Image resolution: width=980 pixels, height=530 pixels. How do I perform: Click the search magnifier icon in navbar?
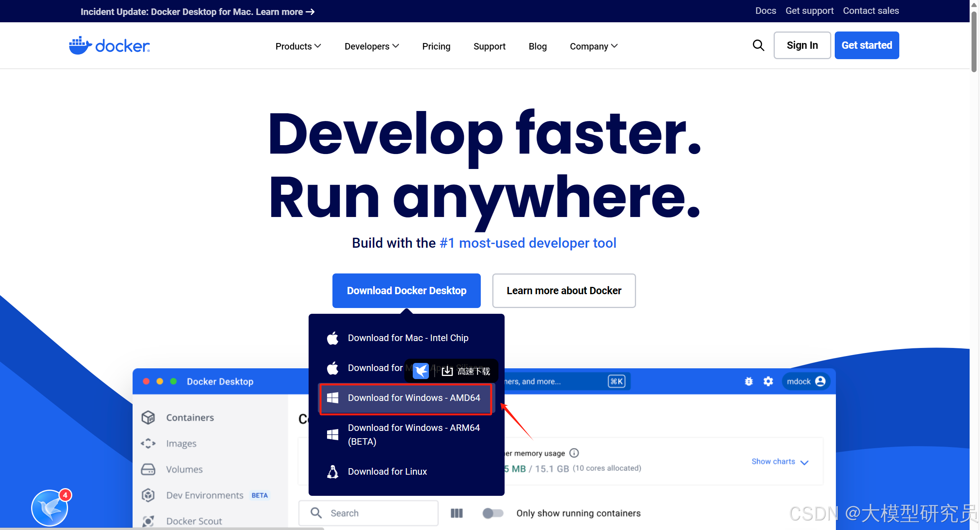click(758, 45)
